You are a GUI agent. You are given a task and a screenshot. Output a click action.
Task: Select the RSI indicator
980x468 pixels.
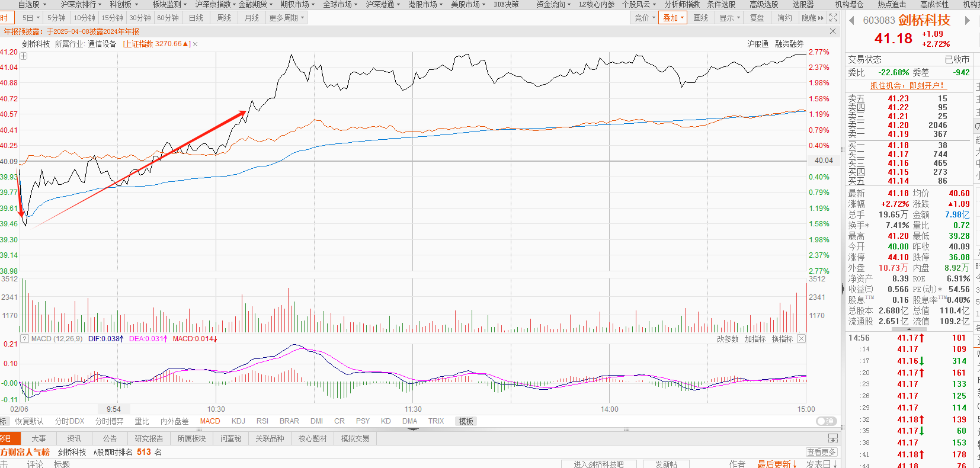click(262, 421)
